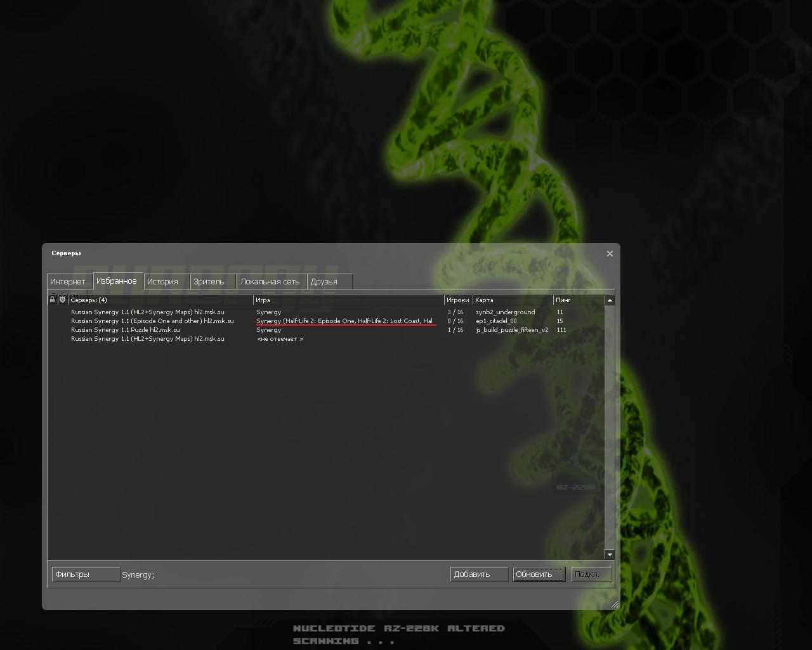Screen dimensions: 812x650
Task: Sort by the Пинг column header
Action: click(x=579, y=300)
